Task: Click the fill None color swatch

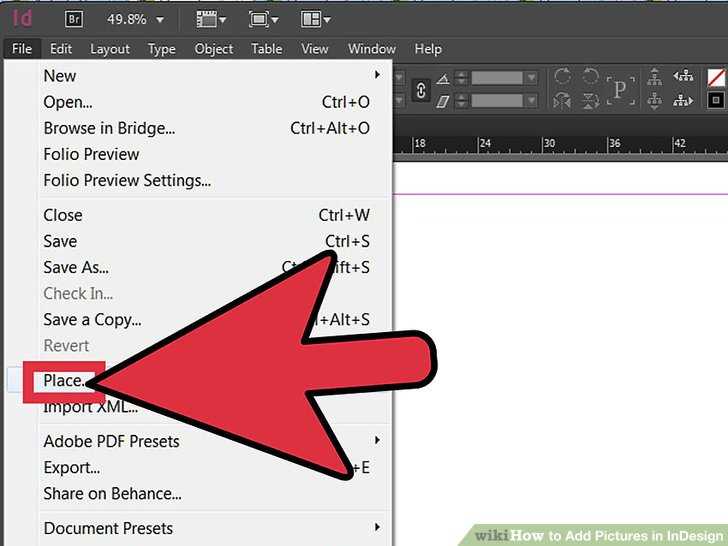Action: (716, 77)
